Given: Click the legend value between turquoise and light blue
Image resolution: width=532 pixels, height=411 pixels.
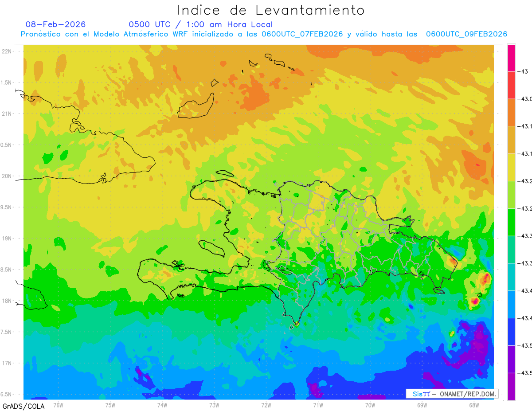Looking at the screenshot, I should [x=525, y=291].
